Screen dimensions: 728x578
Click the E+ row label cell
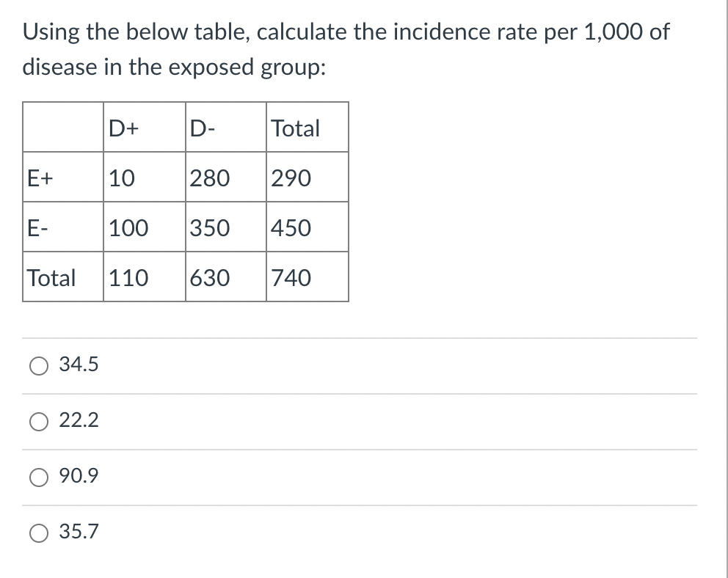62,178
